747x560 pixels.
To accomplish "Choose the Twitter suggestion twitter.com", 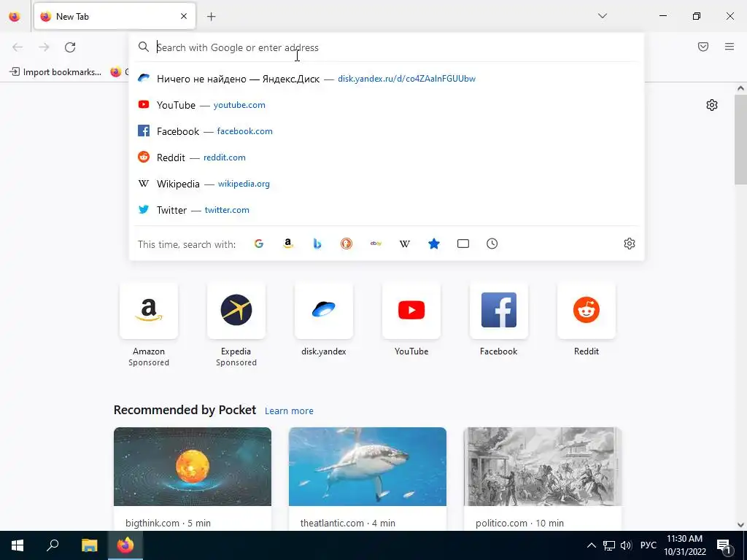I will (x=387, y=209).
